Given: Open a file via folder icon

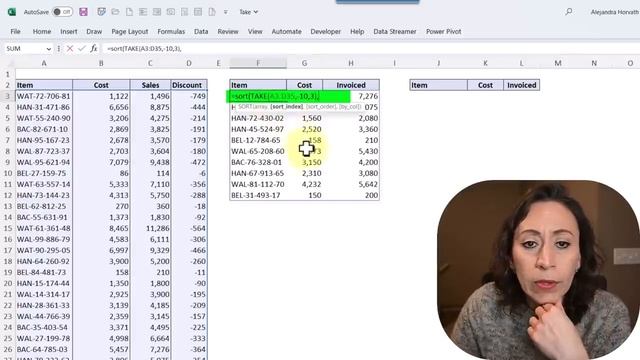Looking at the screenshot, I should 116,12.
